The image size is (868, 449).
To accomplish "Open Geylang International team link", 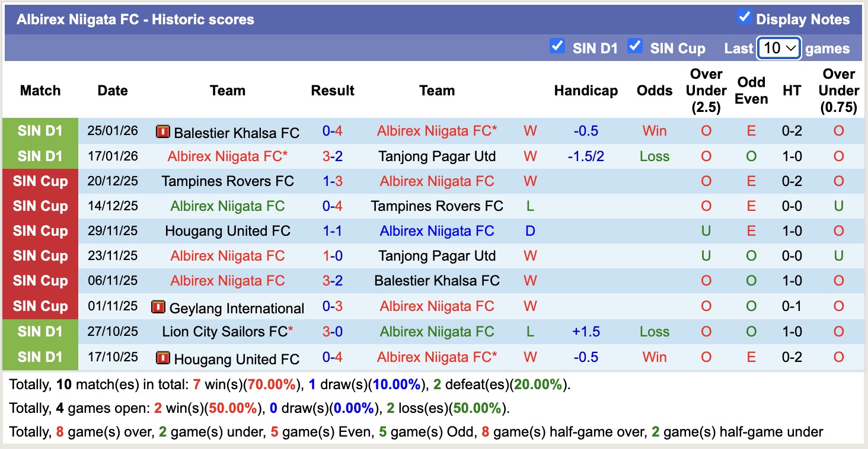I will point(237,308).
